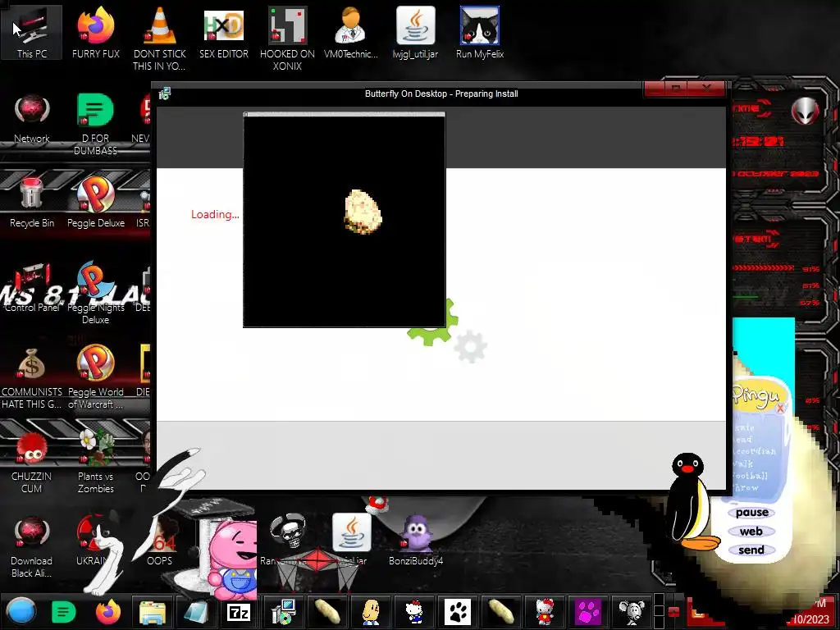
Task: Open the DONT STICK THIS IN YO... VLC icon
Action: click(159, 38)
